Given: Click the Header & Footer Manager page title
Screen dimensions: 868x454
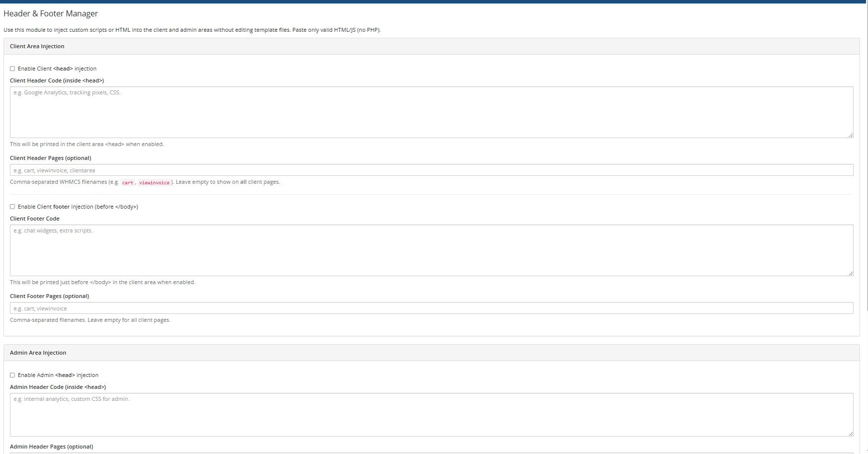Looking at the screenshot, I should click(x=51, y=14).
